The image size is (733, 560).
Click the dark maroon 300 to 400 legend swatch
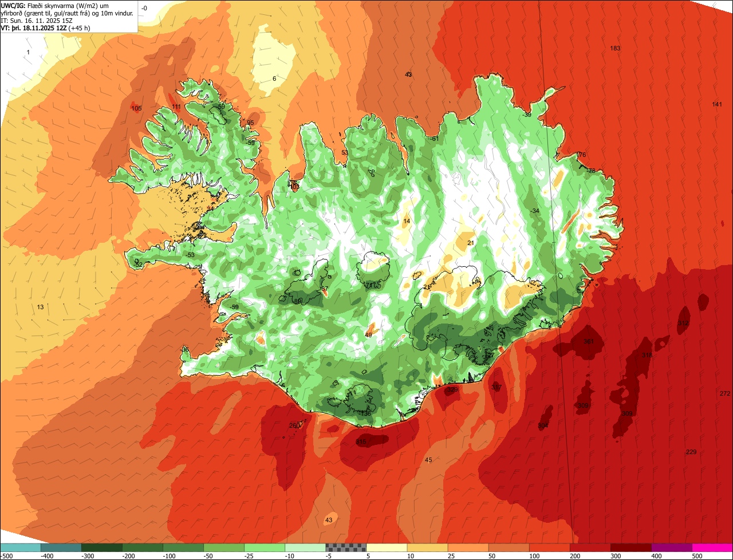pyautogui.click(x=631, y=547)
